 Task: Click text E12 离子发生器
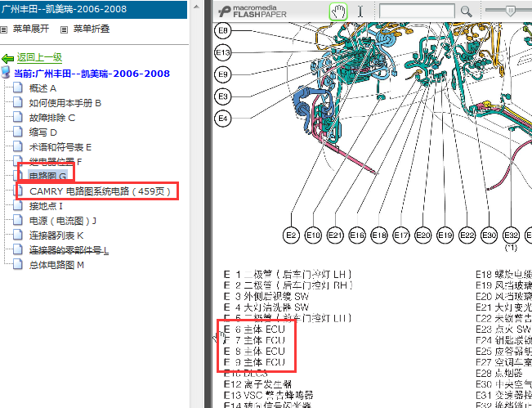(257, 384)
